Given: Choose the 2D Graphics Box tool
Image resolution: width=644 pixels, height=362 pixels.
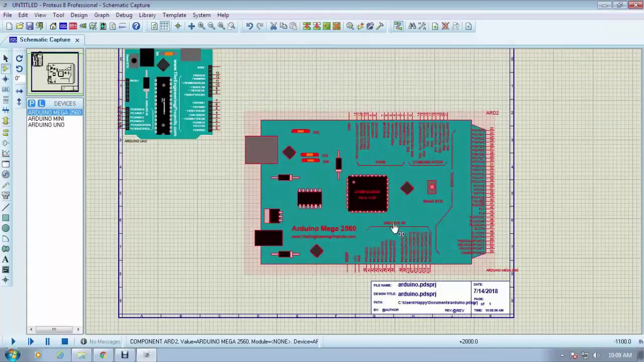Looking at the screenshot, I should (6, 218).
